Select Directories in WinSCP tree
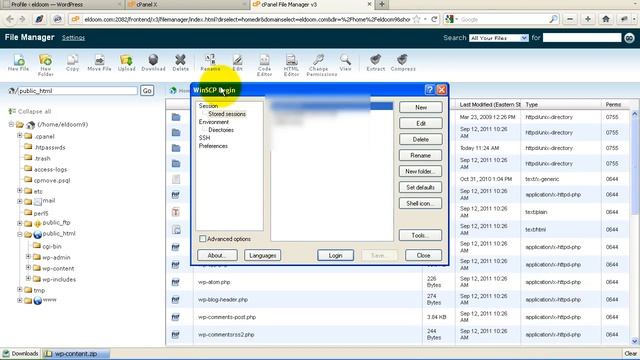This screenshot has width=640, height=360. tap(221, 130)
